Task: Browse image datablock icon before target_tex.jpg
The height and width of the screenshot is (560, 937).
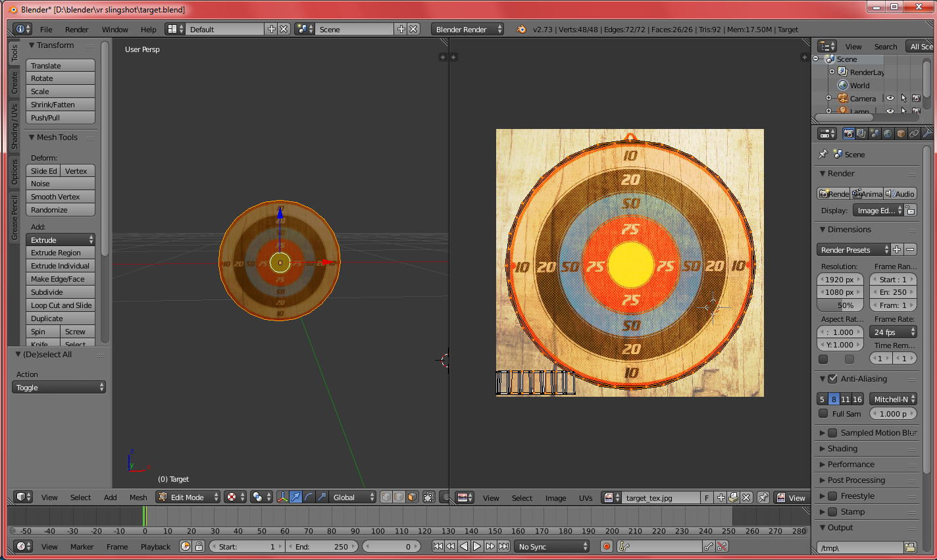Action: click(x=612, y=497)
